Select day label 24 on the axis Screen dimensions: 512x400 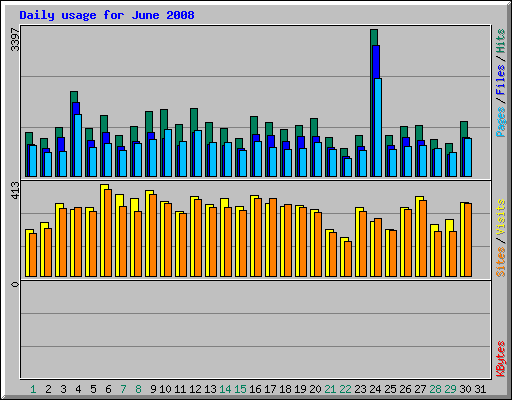point(375,389)
